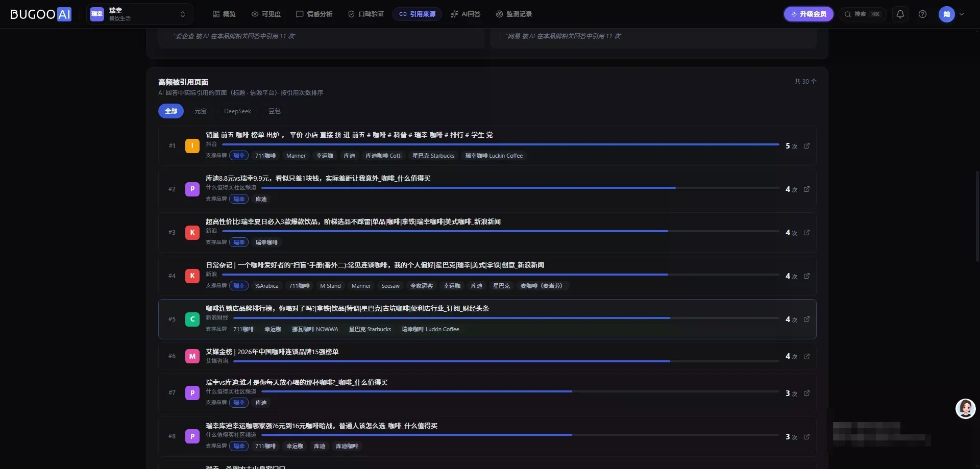Open the 情感分析 tab
Image resolution: width=980 pixels, height=469 pixels.
314,14
